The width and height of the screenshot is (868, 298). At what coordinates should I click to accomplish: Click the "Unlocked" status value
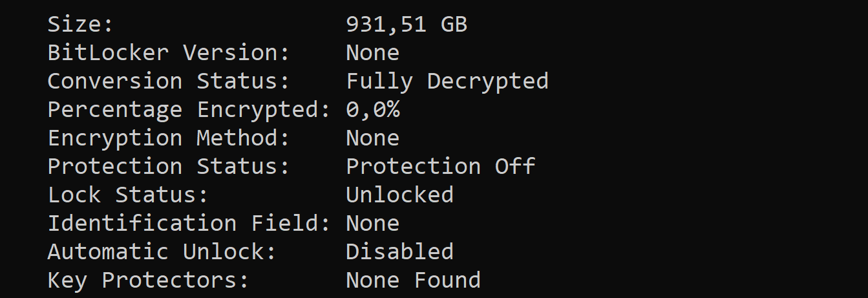(399, 195)
